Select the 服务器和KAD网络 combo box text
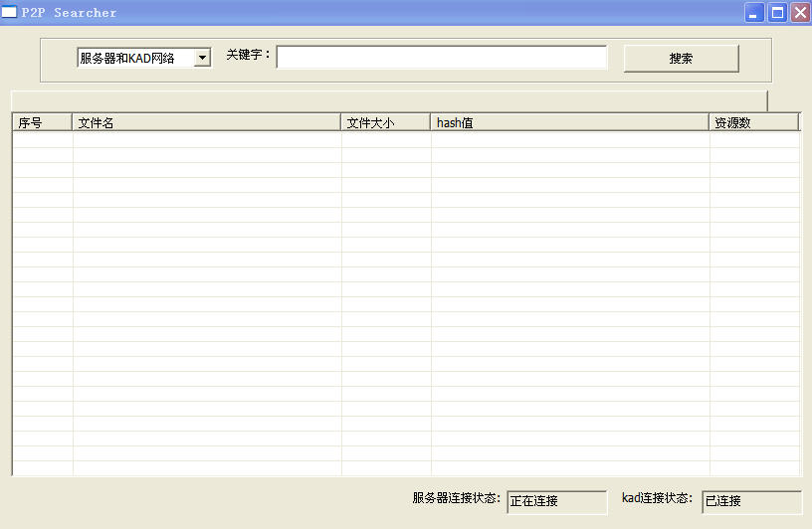This screenshot has height=529, width=812. [134, 58]
